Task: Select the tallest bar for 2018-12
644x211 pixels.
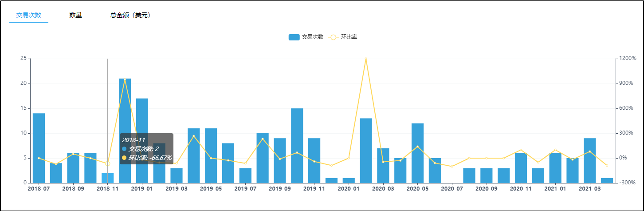Action: (x=125, y=131)
